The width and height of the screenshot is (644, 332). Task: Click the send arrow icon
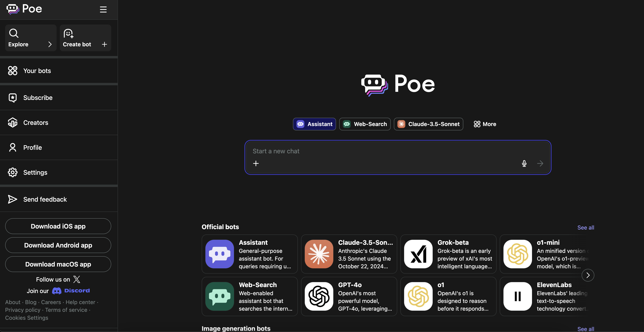coord(540,163)
